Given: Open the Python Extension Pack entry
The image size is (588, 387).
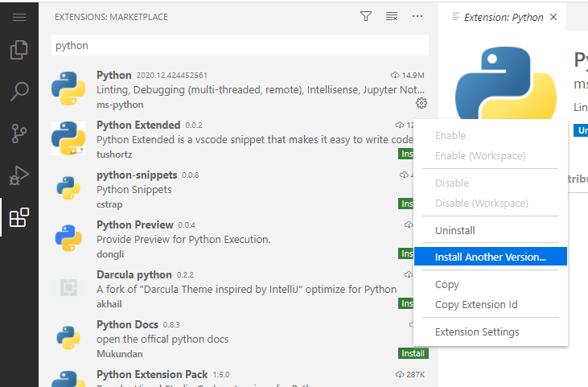Looking at the screenshot, I should 239,376.
